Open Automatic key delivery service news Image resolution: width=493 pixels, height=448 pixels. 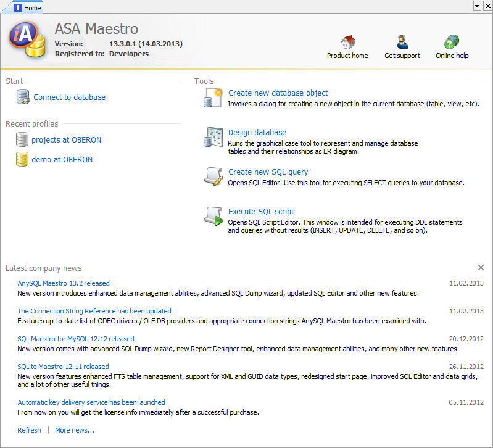pyautogui.click(x=91, y=402)
